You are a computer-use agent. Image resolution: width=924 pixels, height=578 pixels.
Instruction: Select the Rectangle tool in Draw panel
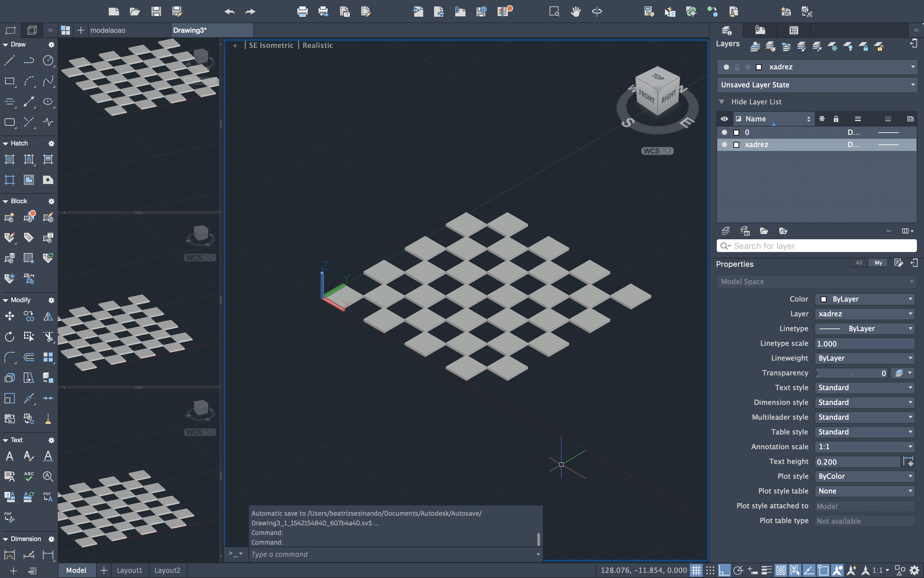pos(10,81)
